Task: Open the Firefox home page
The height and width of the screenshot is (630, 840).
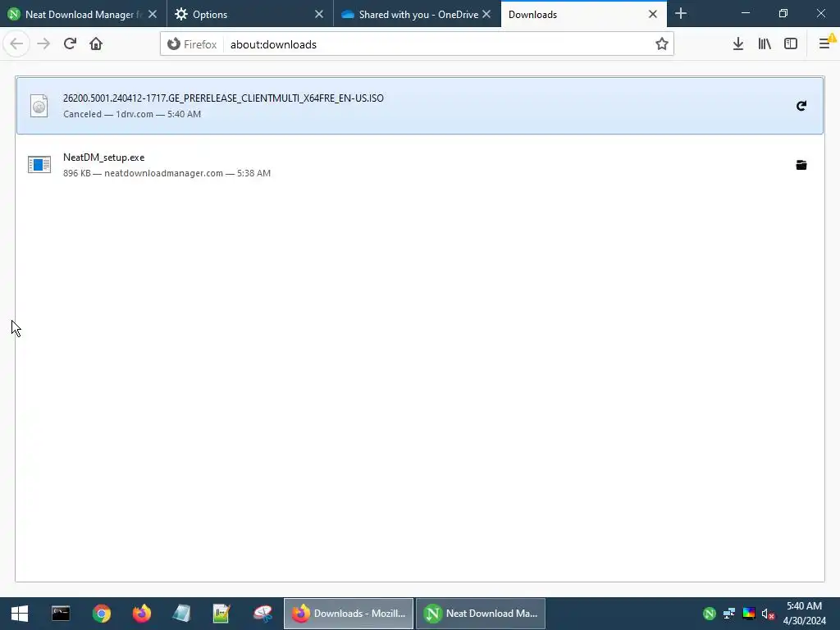Action: click(x=96, y=44)
